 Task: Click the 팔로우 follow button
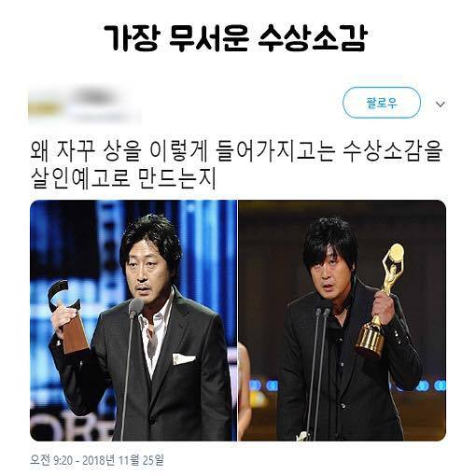382,103
